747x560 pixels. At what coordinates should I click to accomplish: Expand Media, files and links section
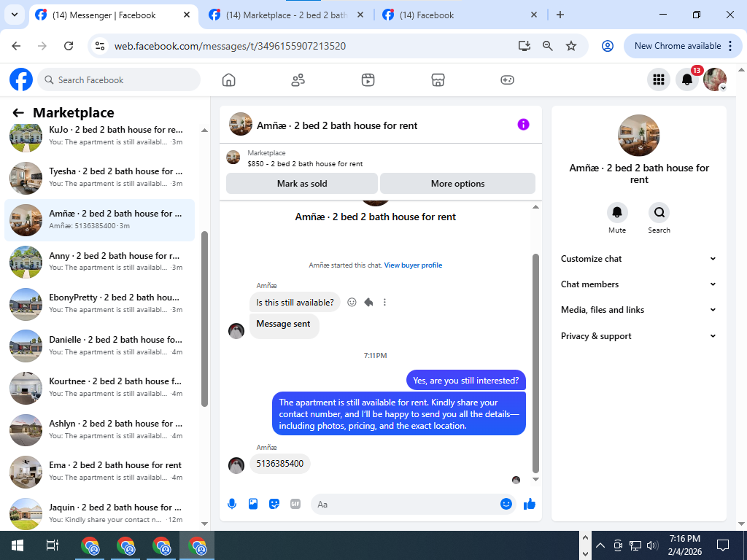tap(638, 310)
